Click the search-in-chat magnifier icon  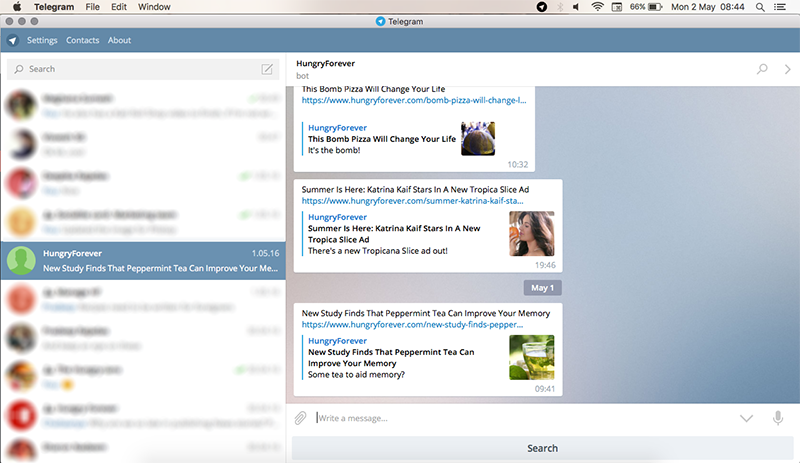point(762,69)
